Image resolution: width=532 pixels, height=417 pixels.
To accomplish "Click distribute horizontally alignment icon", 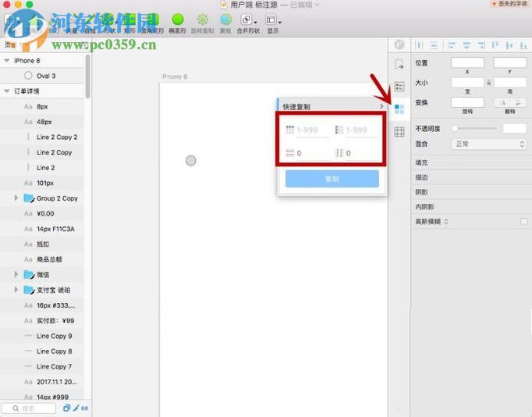I will (419, 45).
